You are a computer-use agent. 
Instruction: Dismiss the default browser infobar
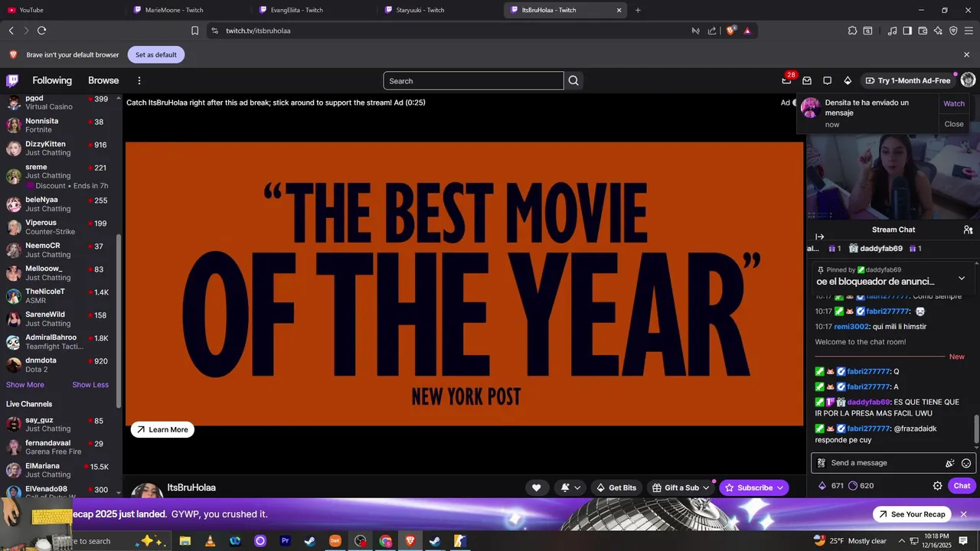tap(966, 55)
